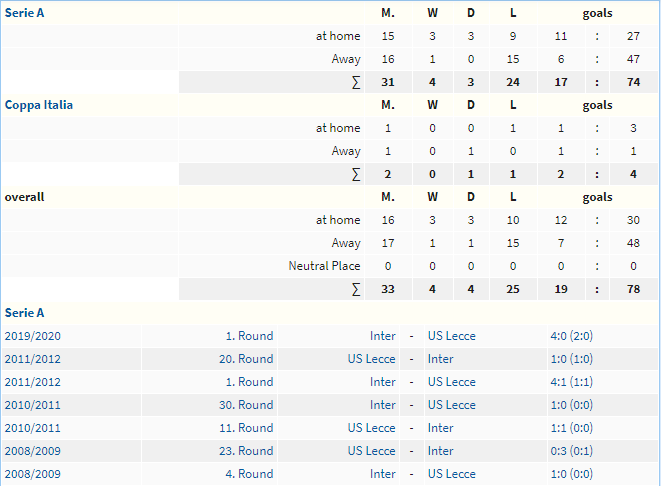Image resolution: width=661 pixels, height=486 pixels.
Task: Select US Lecce in the 20. Round row
Action: pos(372,359)
